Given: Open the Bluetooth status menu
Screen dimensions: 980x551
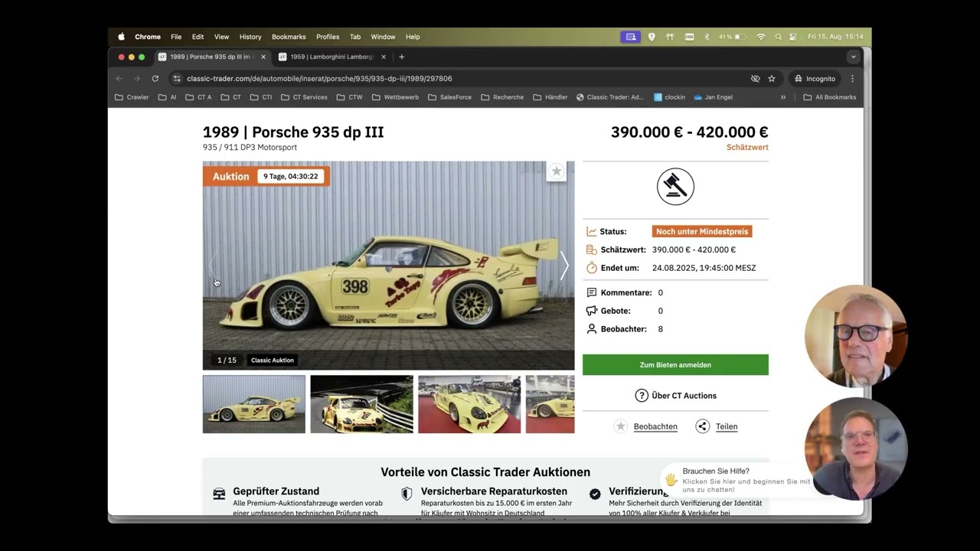Looking at the screenshot, I should (707, 37).
